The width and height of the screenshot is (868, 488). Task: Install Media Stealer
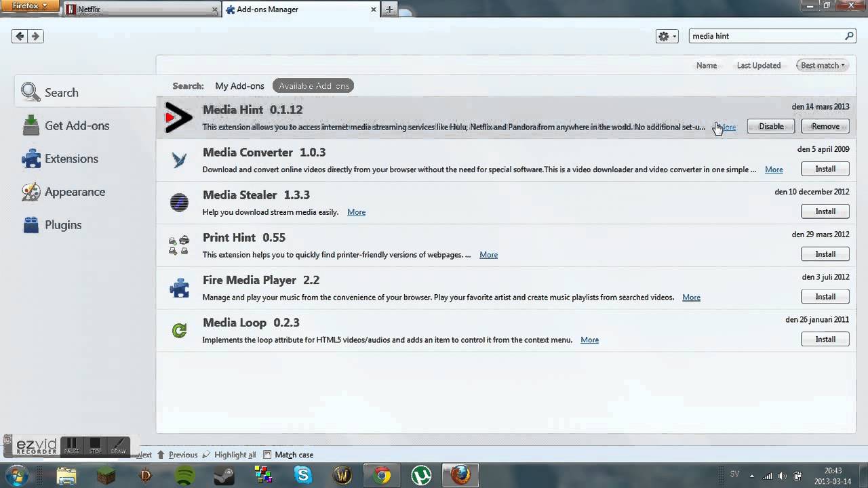click(825, 211)
